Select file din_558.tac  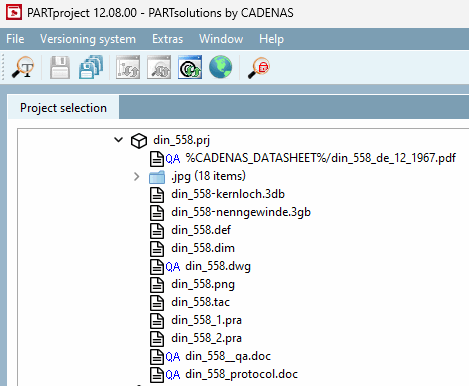point(200,302)
